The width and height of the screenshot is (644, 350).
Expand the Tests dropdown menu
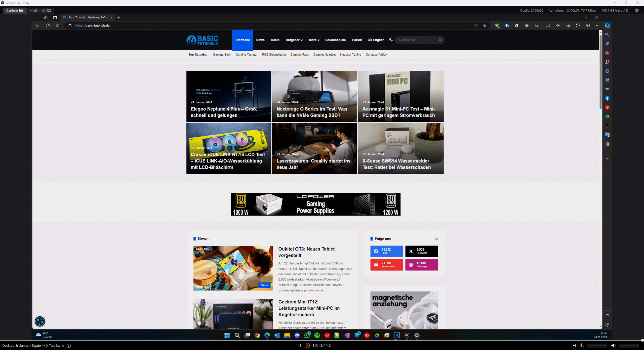(314, 40)
